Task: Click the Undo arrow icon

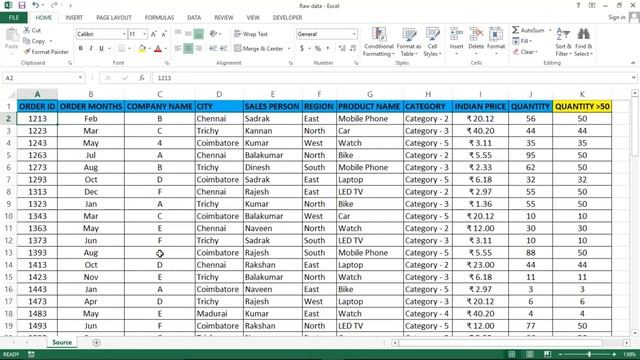Action: coord(36,5)
